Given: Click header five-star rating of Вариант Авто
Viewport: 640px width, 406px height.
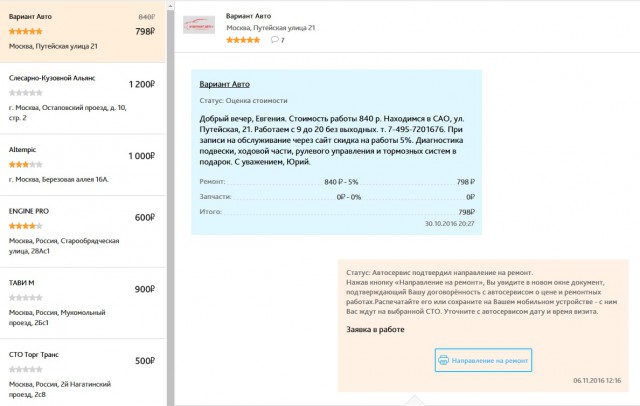Looking at the screenshot, I should tap(243, 40).
